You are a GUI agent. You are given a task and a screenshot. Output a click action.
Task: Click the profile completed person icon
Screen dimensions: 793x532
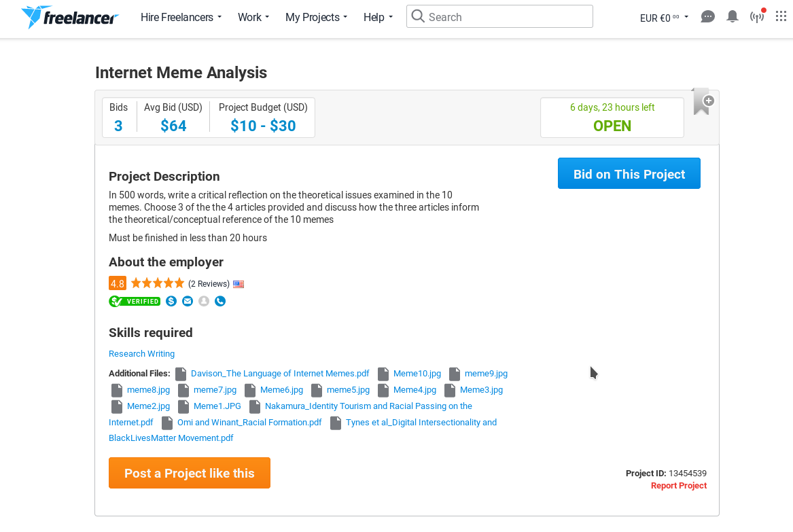204,302
